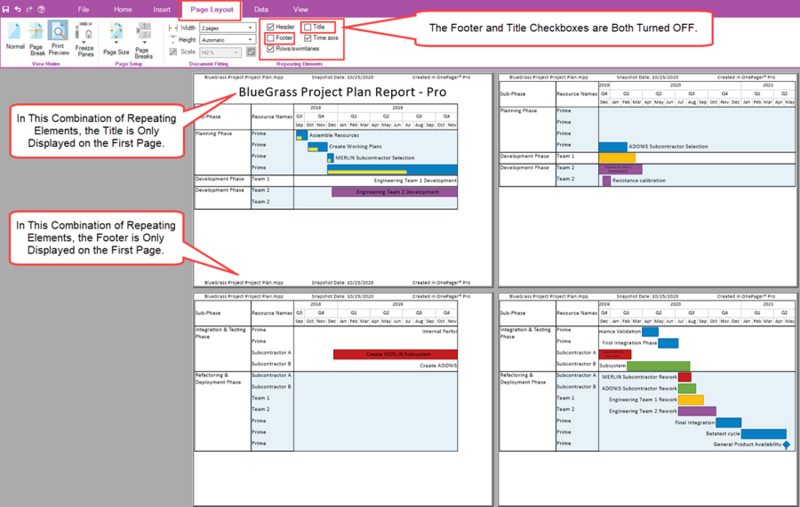Image resolution: width=800 pixels, height=507 pixels.
Task: Click the ADONIS Subcontractor Selection label
Action: coord(668,147)
